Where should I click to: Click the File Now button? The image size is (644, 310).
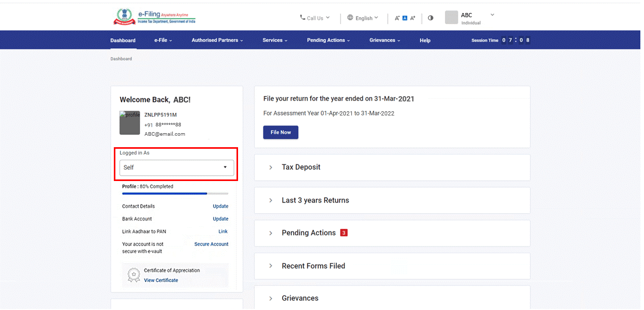[x=280, y=132]
